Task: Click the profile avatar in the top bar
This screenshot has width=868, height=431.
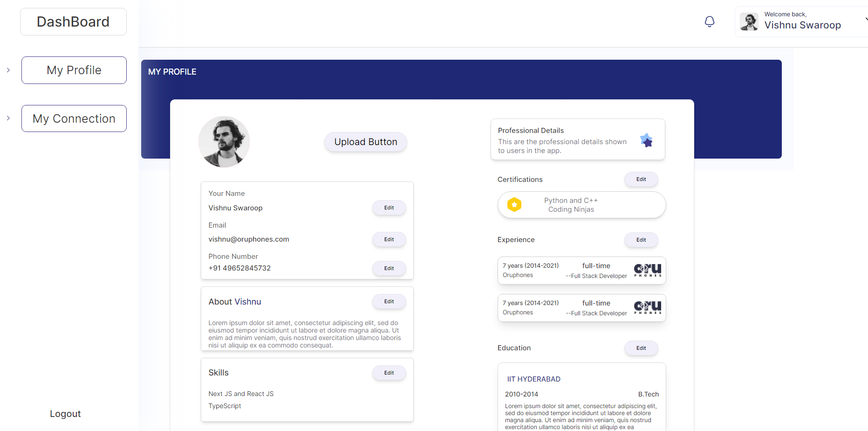Action: tap(749, 21)
